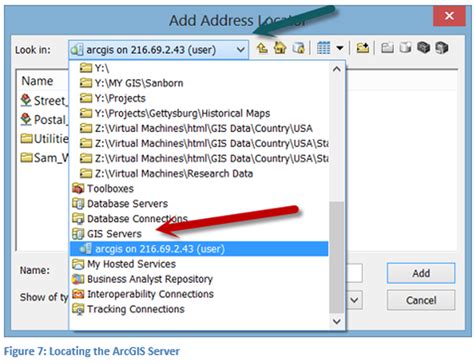Click the Database Connections icon
The height and width of the screenshot is (364, 474).
point(78,219)
